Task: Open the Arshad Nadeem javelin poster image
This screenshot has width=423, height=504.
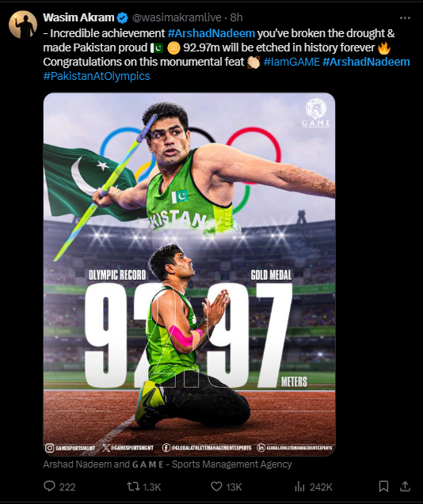Action: [189, 275]
